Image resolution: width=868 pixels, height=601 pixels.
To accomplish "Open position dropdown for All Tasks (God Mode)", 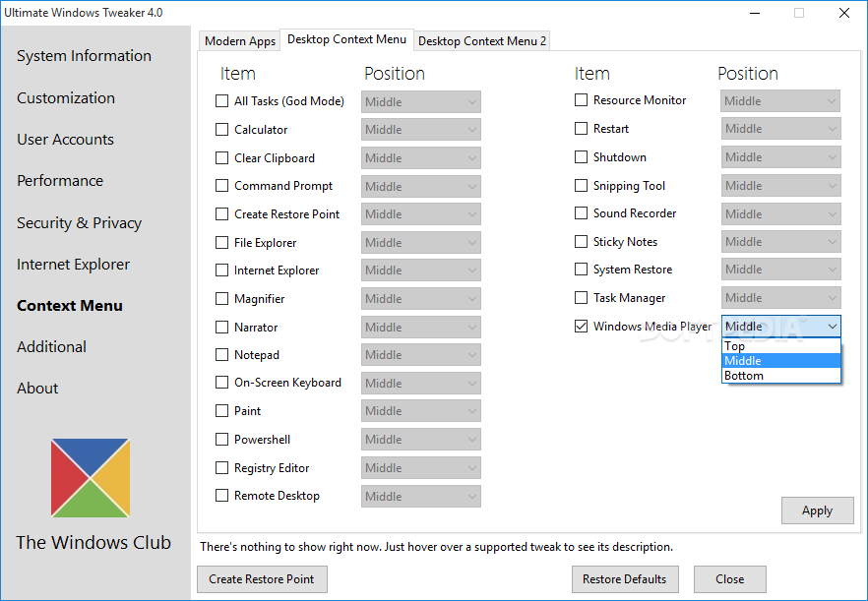I will click(421, 102).
